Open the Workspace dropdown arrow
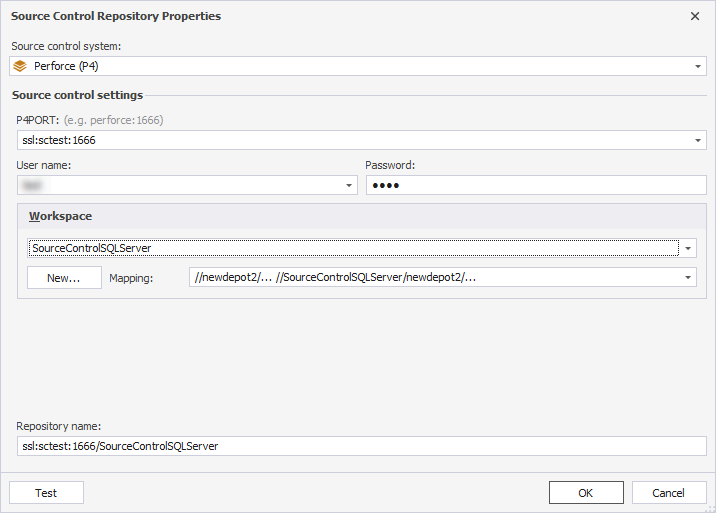 click(x=688, y=249)
